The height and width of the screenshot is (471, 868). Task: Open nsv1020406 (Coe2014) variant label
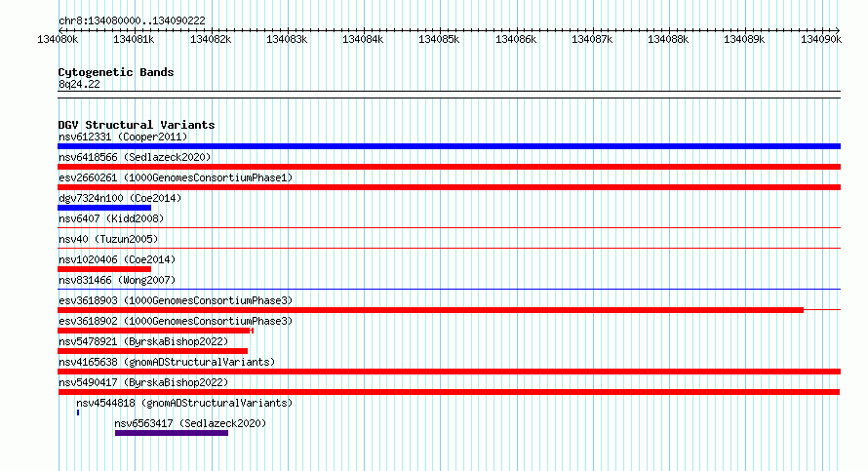[117, 259]
